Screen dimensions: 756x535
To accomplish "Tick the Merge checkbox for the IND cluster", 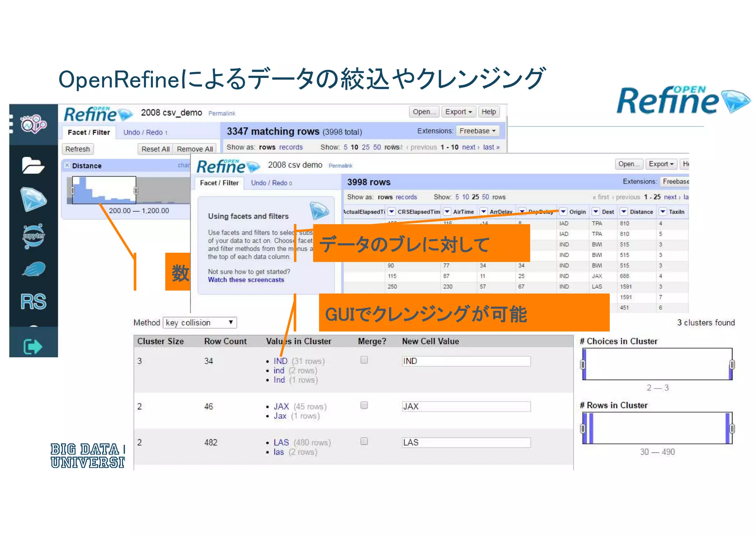I will [x=364, y=360].
